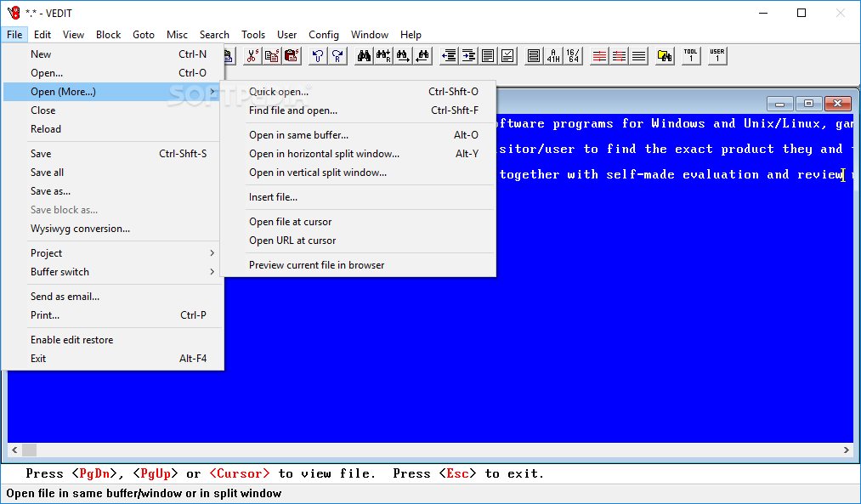Open the Search menu
Image resolution: width=861 pixels, height=504 pixels.
pos(214,35)
